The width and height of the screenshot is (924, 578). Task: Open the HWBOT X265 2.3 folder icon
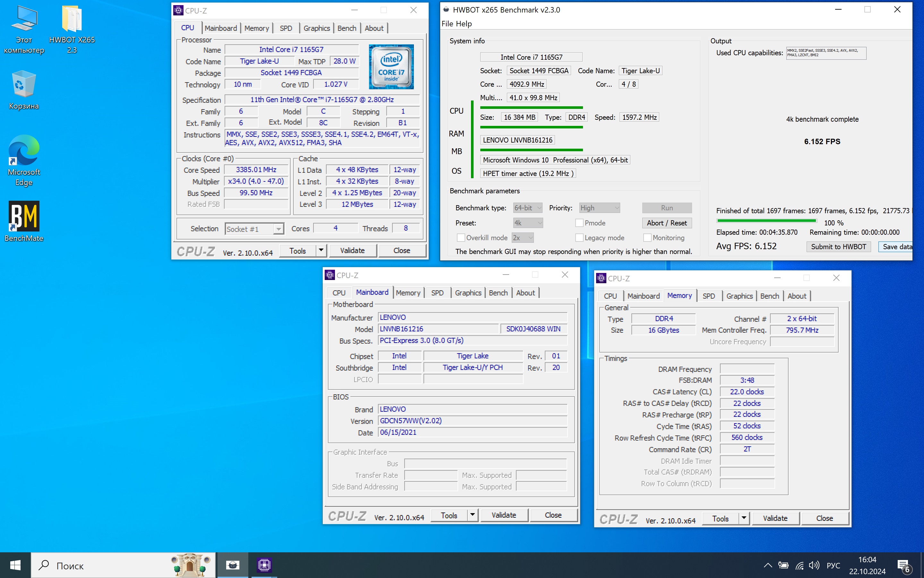[x=72, y=30]
